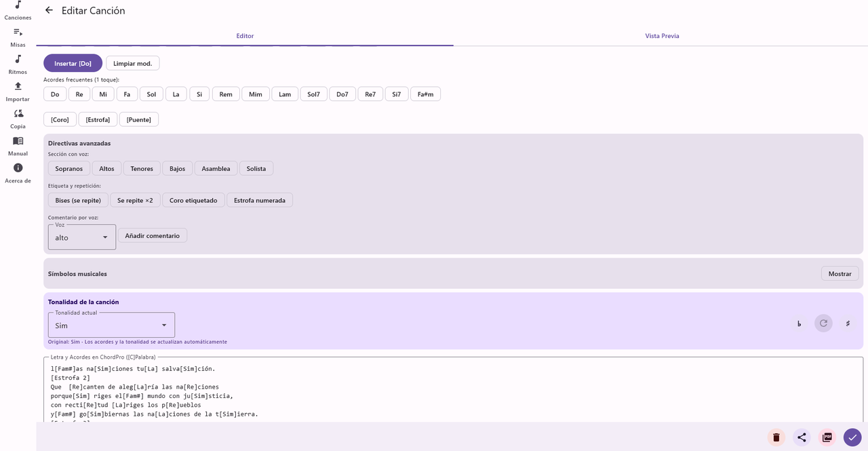Open Canciones in the sidebar
868x451 pixels.
(18, 9)
